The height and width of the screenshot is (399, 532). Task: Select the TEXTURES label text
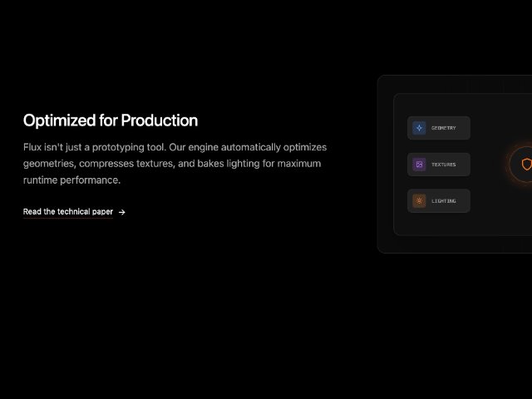coord(443,165)
